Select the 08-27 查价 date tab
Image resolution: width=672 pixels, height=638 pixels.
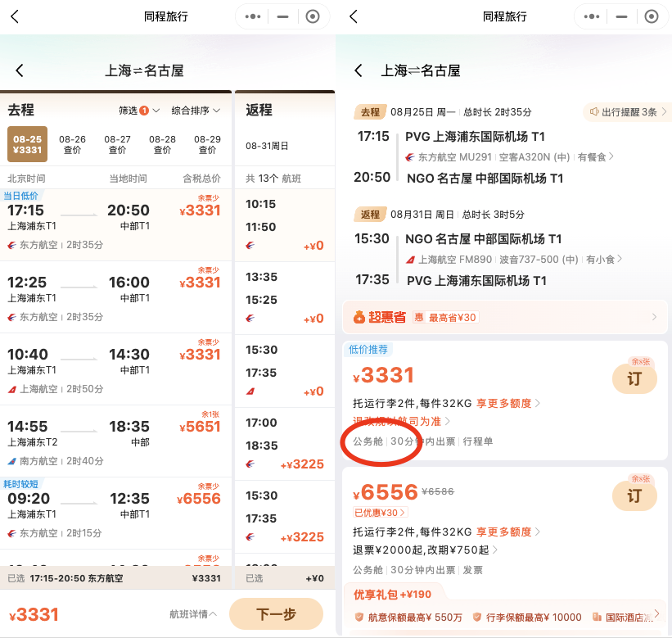[x=117, y=144]
